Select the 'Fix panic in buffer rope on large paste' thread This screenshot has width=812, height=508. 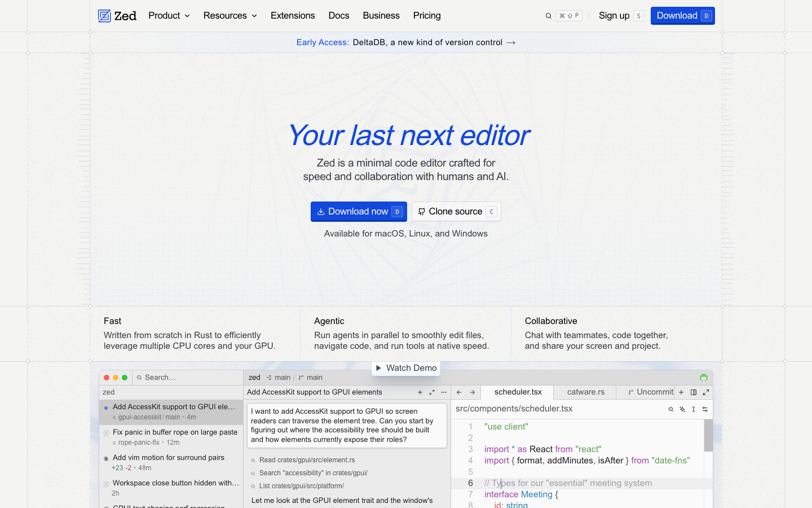[171, 437]
